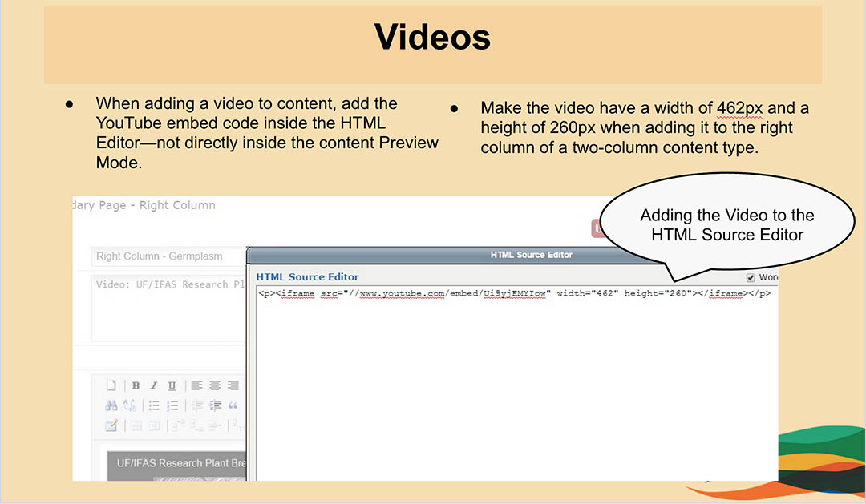The width and height of the screenshot is (866, 504).
Task: Apply italic formatting with the I icon
Action: click(154, 385)
